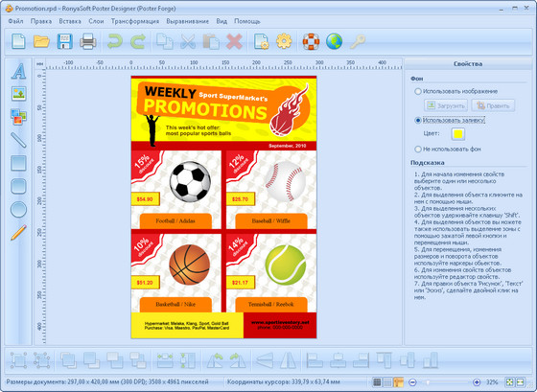Viewport: 537px width, 392px height.
Task: Select the Rounded rectangle shape tool
Action: (x=18, y=186)
